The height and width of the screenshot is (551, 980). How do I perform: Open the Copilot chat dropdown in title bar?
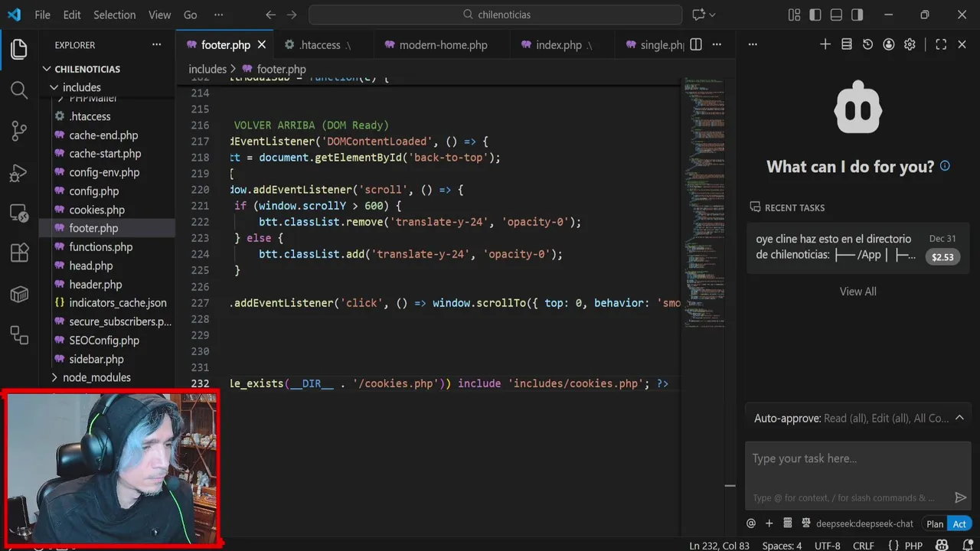click(x=713, y=15)
